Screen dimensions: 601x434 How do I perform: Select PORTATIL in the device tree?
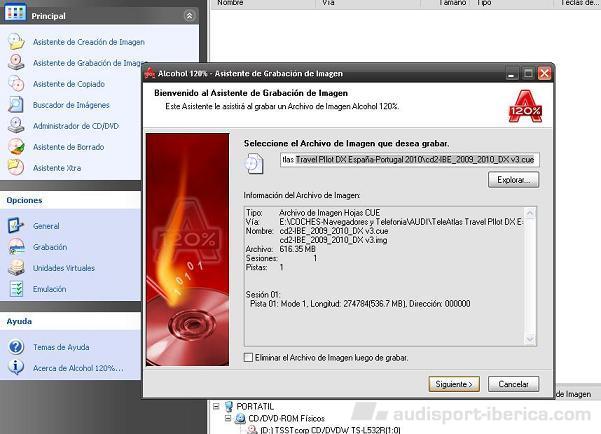pyautogui.click(x=255, y=406)
